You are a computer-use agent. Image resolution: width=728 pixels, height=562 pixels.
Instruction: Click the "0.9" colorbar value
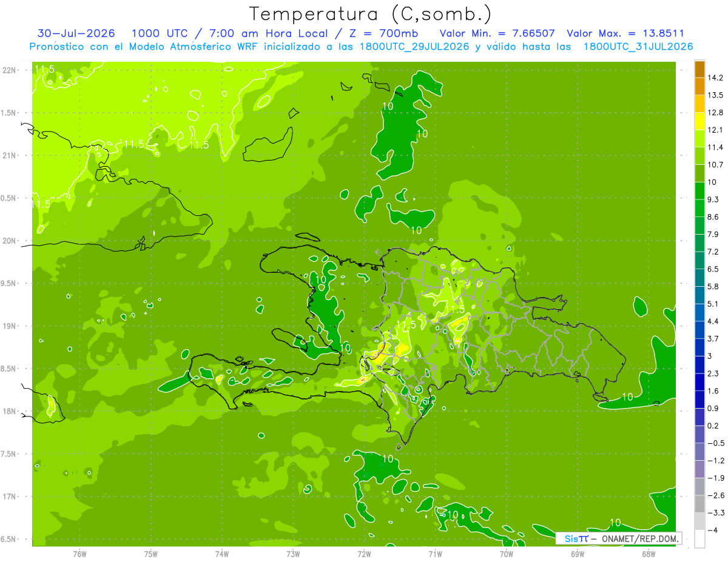coord(713,408)
